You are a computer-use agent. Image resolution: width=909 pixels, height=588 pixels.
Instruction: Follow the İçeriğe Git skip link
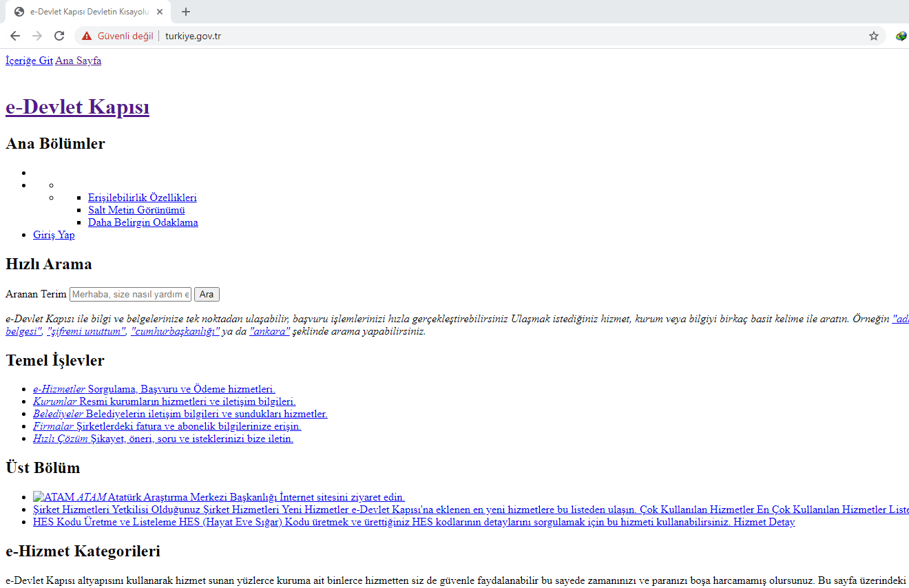[x=29, y=61]
